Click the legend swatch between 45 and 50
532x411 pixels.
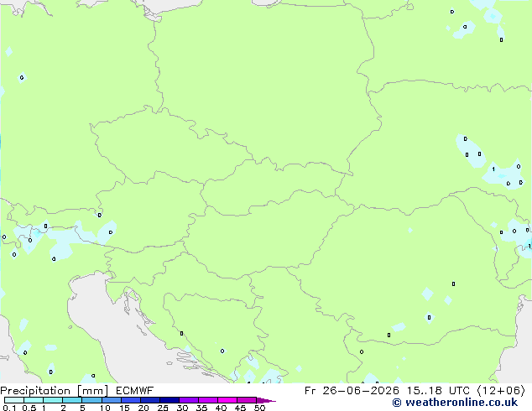click(x=247, y=400)
